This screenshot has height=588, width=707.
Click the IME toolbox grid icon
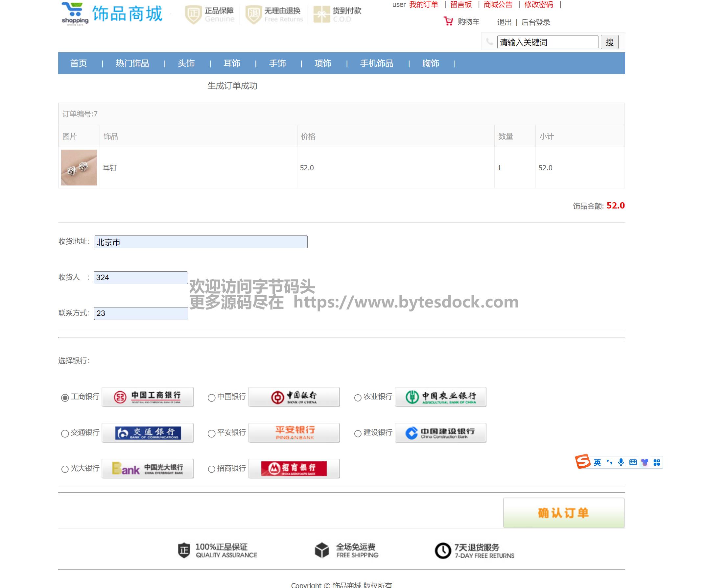coord(656,462)
